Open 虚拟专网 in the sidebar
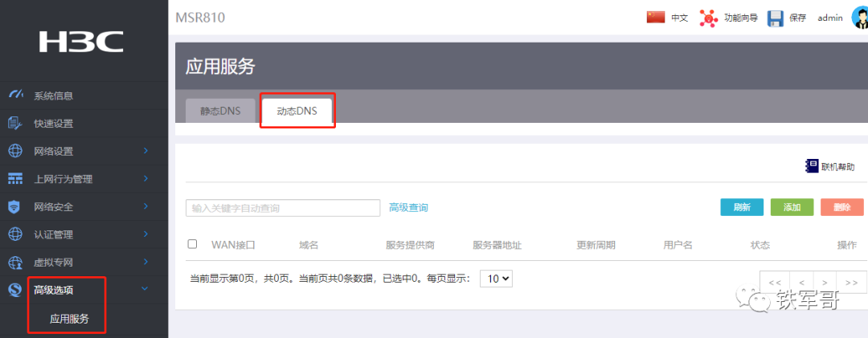This screenshot has height=338, width=868. click(x=54, y=262)
